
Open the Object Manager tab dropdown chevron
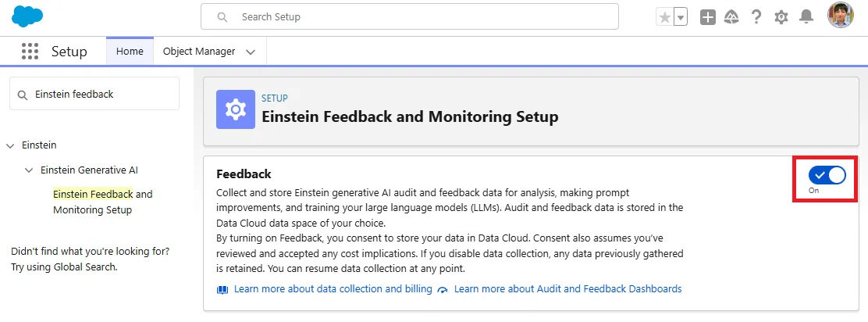pyautogui.click(x=251, y=52)
